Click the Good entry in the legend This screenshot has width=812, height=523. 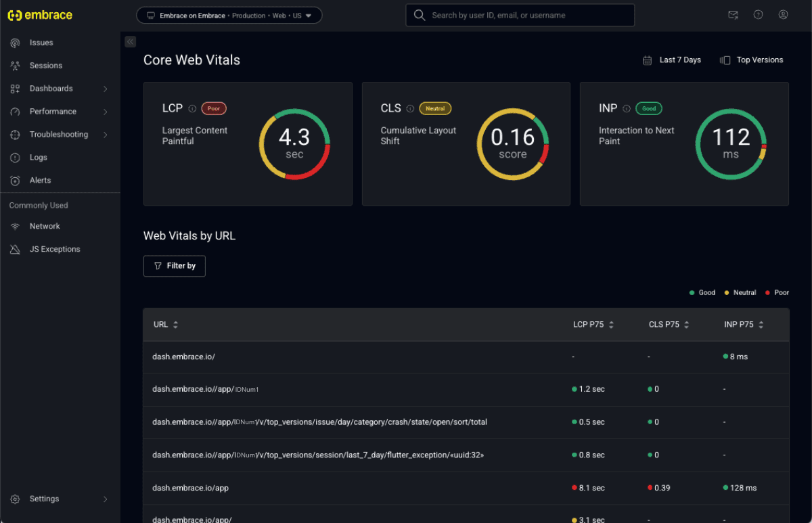tap(702, 293)
